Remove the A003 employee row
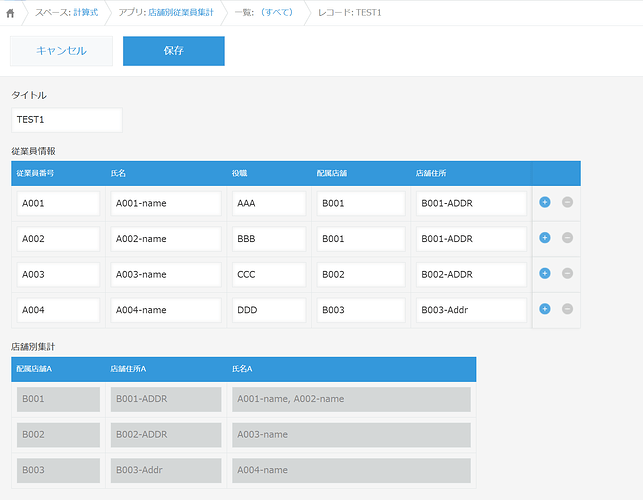The width and height of the screenshot is (643, 500). coord(567,273)
